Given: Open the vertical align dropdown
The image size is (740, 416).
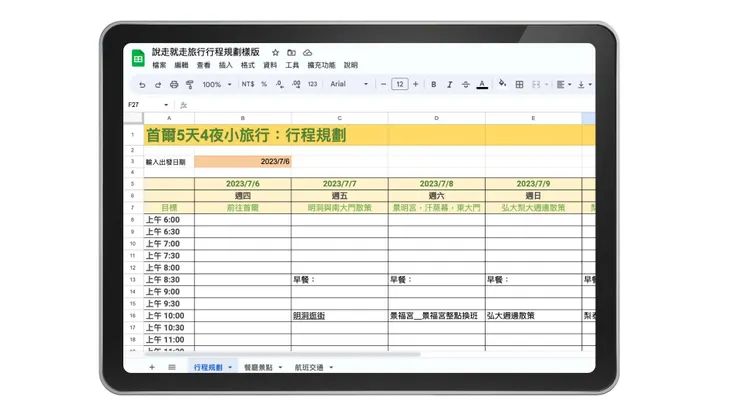Looking at the screenshot, I should pyautogui.click(x=584, y=85).
